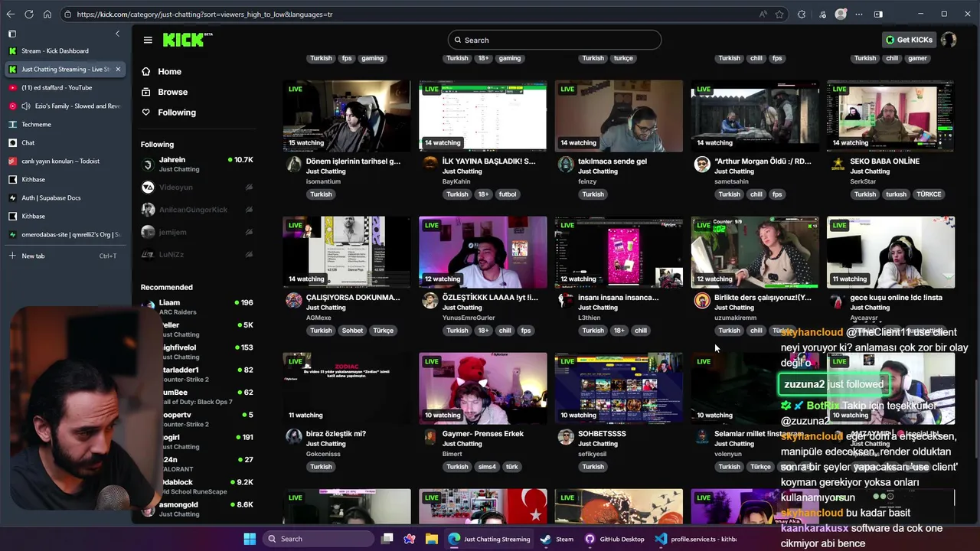Click the sims4 tag under Bimert

coord(486,467)
